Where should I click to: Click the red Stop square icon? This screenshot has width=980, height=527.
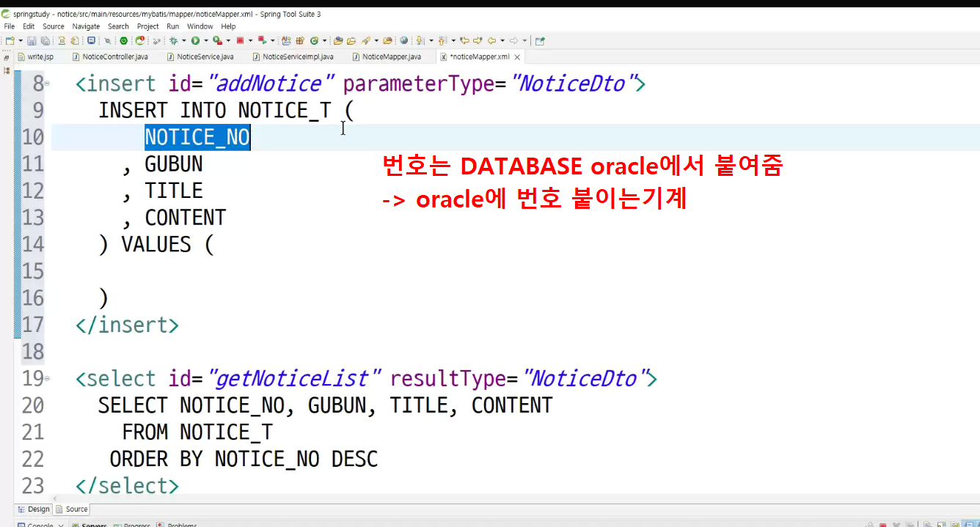point(240,40)
